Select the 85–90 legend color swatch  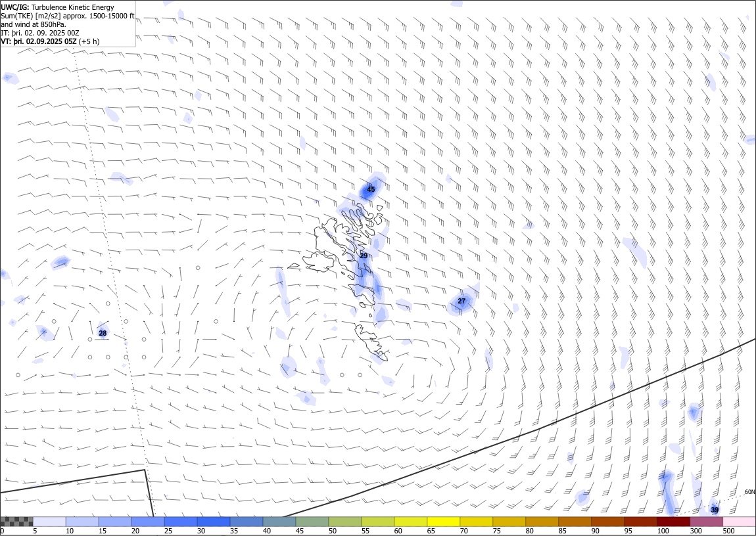pyautogui.click(x=575, y=522)
